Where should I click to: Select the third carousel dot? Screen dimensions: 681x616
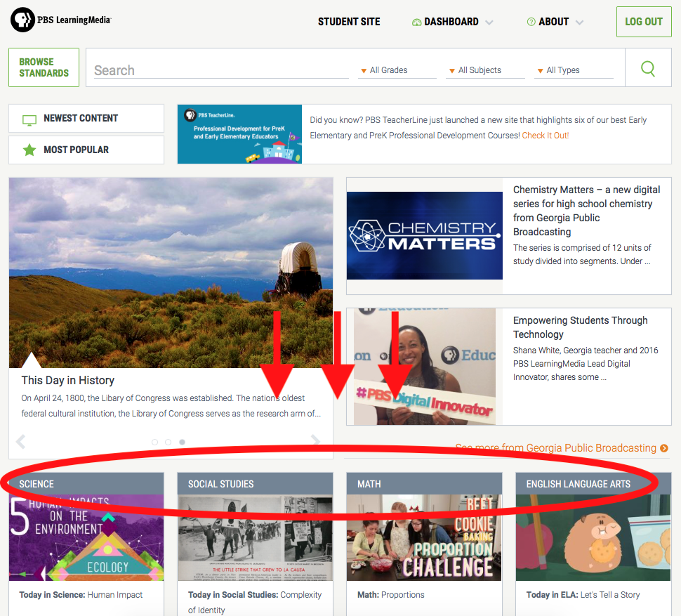tap(183, 442)
